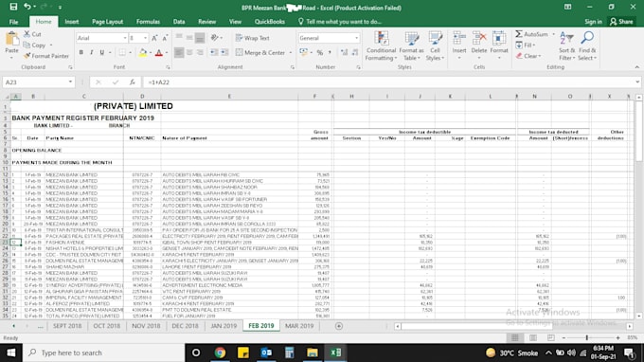Viewport: 644px width, 362px height.
Task: Click the Format cells icon
Action: click(x=499, y=39)
